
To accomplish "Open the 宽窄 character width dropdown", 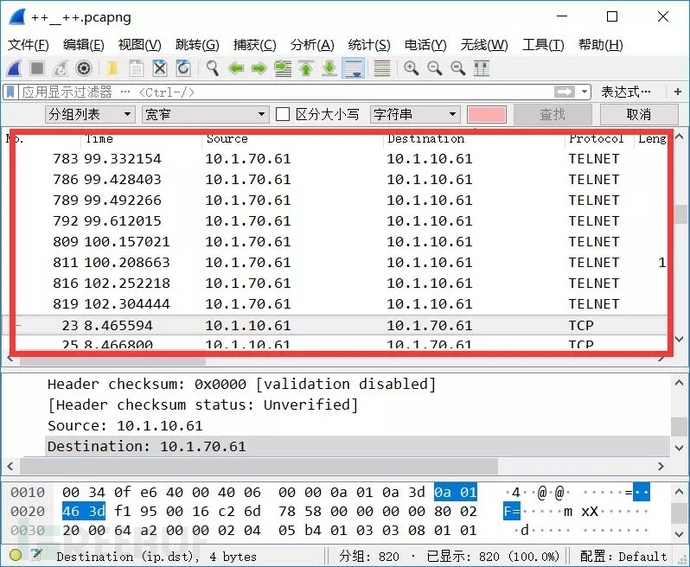I will click(205, 114).
